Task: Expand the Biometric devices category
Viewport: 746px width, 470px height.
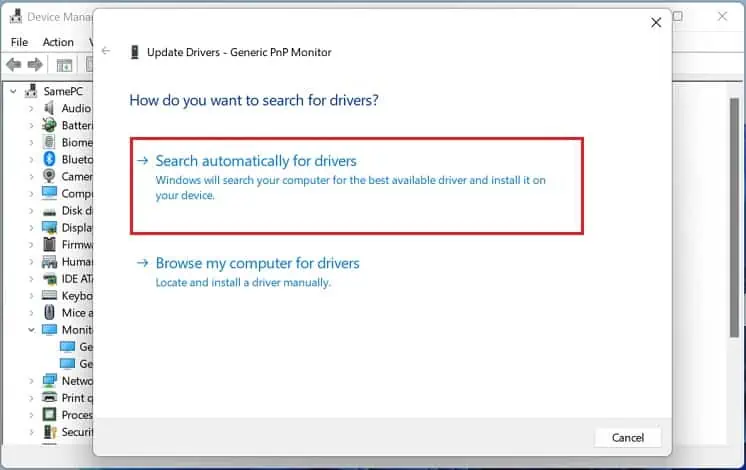Action: (31, 143)
